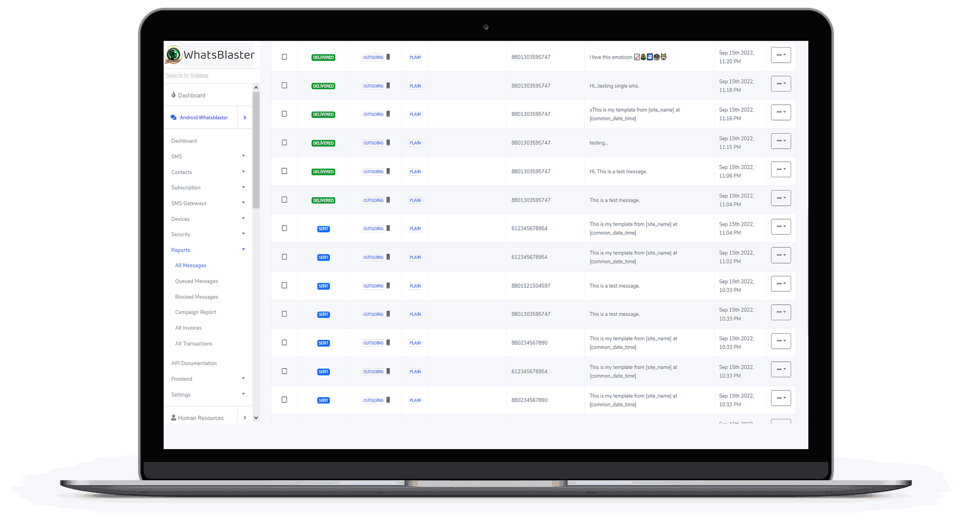Image resolution: width=980 pixels, height=518 pixels.
Task: Click the WhatsBlaster logo icon
Action: point(173,55)
